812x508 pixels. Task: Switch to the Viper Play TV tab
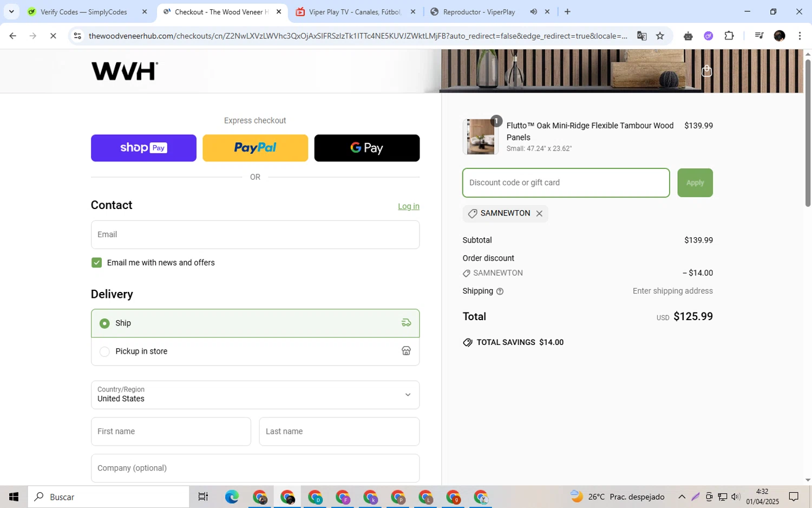tap(355, 12)
